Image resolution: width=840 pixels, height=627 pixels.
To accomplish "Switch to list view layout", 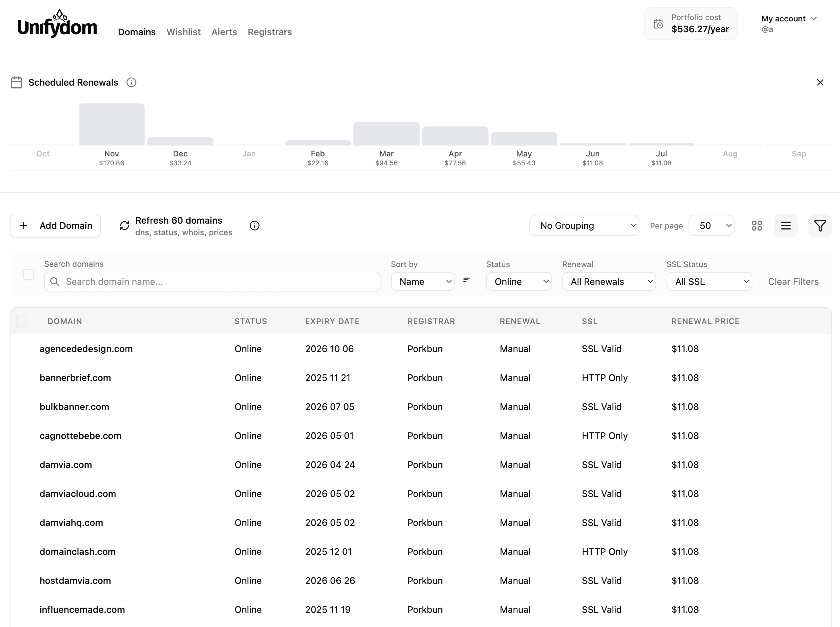I will (785, 226).
